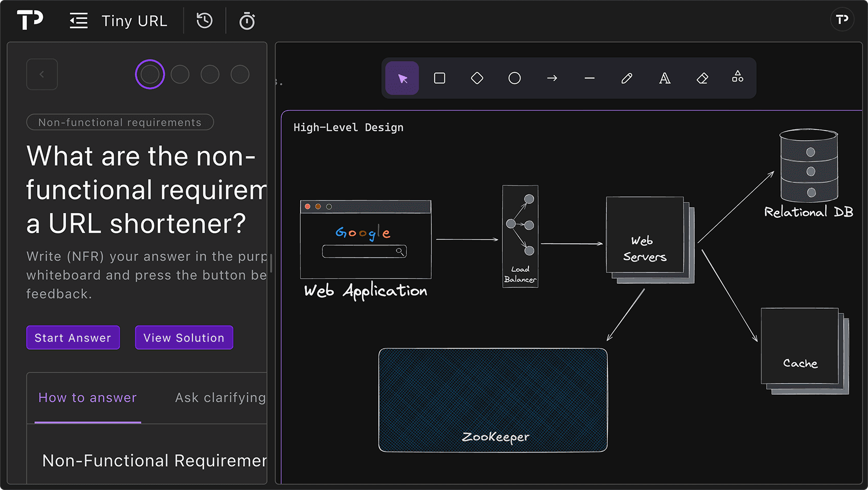Select the second question progress circle
Screen dimensions: 868x490
(x=180, y=74)
